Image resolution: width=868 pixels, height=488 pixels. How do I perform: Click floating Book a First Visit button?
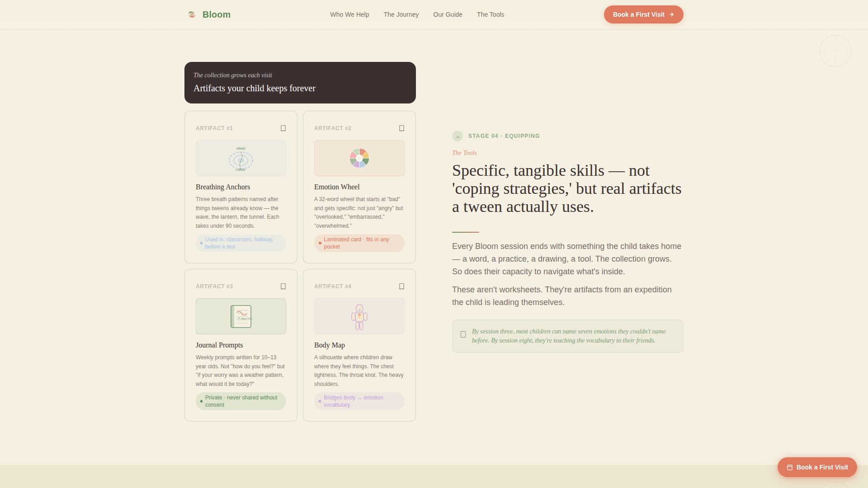817,467
